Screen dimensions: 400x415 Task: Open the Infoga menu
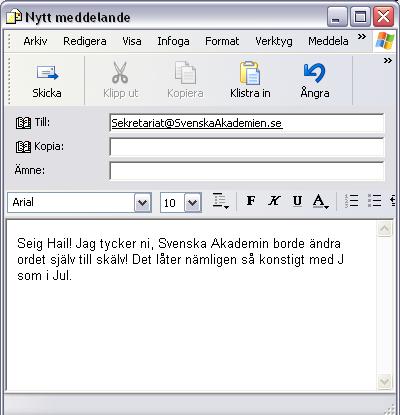tap(173, 41)
